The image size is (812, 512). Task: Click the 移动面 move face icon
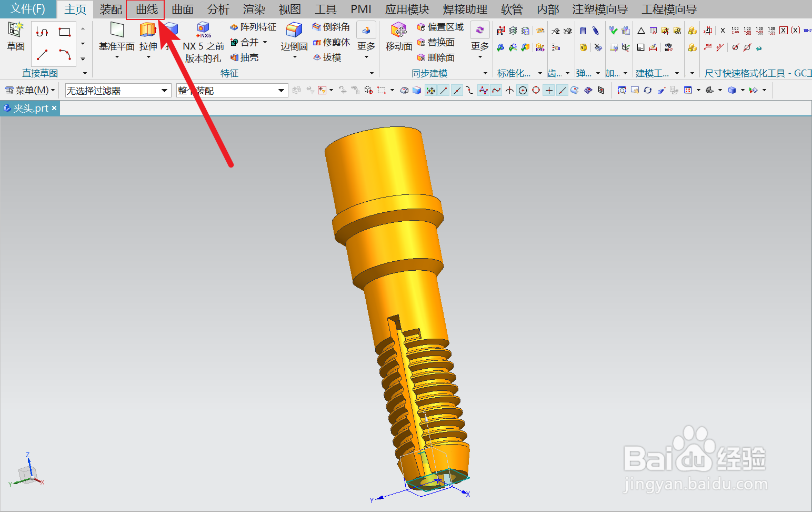click(399, 30)
